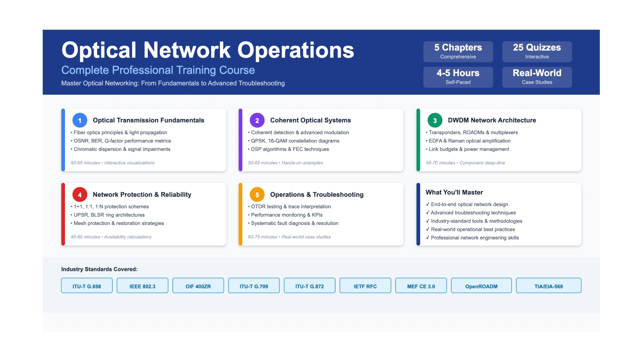Click the orange chapter 5 number circle
The height and width of the screenshot is (362, 644).
tap(257, 195)
